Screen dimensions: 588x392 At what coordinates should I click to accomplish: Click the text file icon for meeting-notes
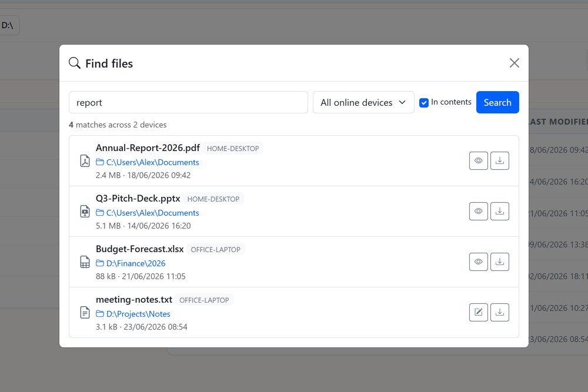coord(85,312)
